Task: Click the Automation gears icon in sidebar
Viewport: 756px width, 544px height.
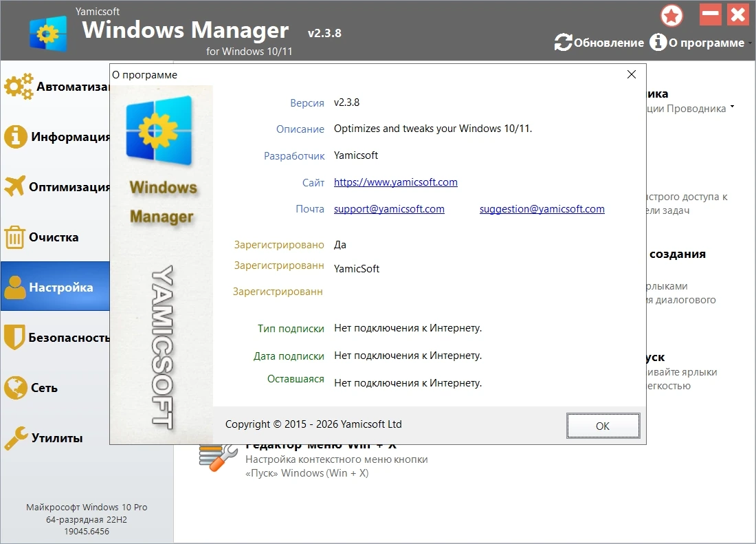Action: tap(19, 87)
